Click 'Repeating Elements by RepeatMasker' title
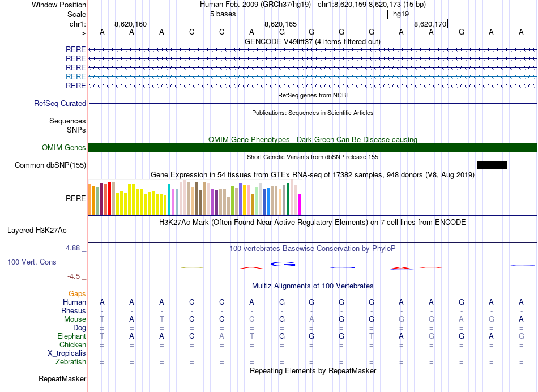The height and width of the screenshot is (392, 538). tap(313, 370)
